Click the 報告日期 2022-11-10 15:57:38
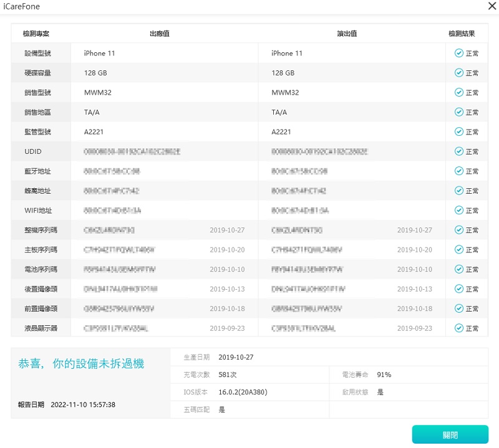 pyautogui.click(x=67, y=404)
